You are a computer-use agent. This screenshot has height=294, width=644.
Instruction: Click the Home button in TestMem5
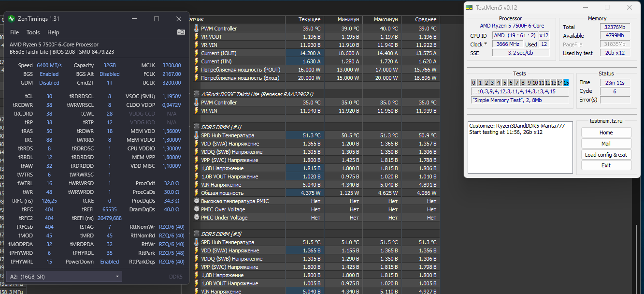(606, 132)
